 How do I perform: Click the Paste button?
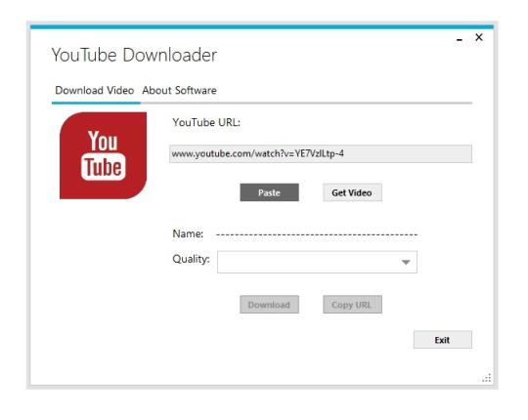(270, 192)
